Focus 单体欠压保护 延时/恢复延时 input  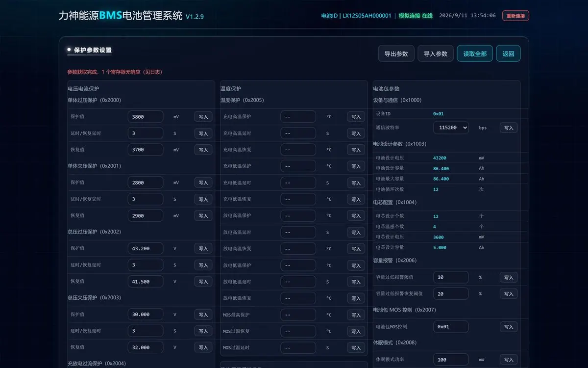(146, 199)
